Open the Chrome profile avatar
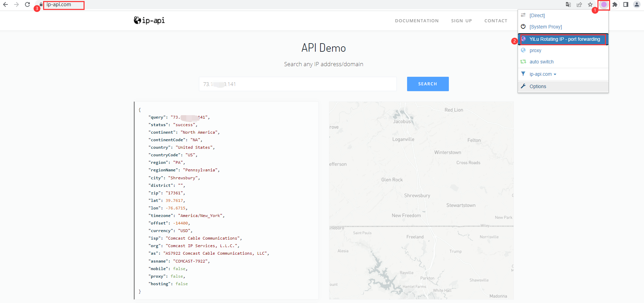644x303 pixels. pyautogui.click(x=637, y=4)
